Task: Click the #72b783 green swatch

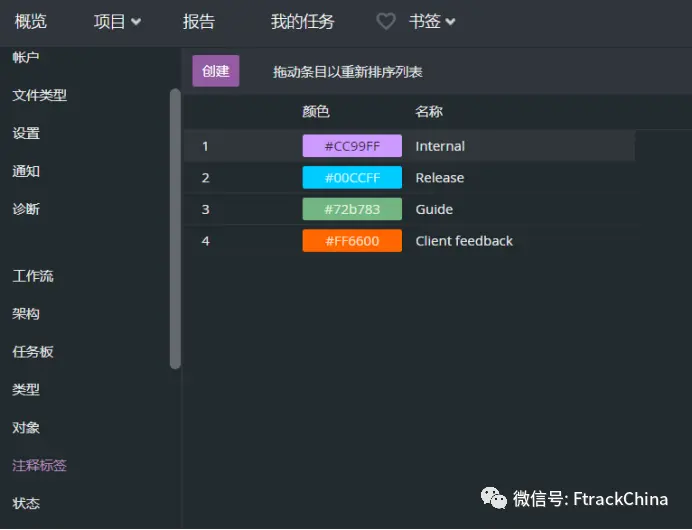Action: pyautogui.click(x=352, y=209)
